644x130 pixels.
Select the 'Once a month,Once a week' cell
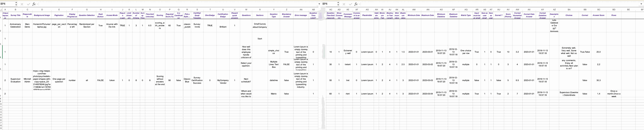pyautogui.click(x=614, y=94)
